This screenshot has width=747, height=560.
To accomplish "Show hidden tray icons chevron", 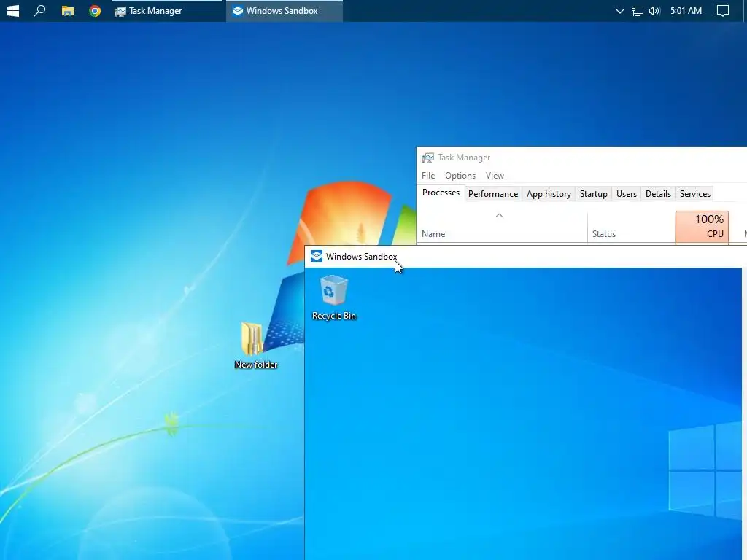I will tap(619, 10).
